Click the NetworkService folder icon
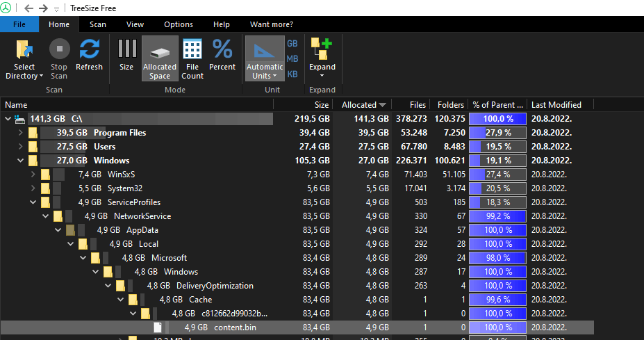The width and height of the screenshot is (644, 340). point(58,216)
